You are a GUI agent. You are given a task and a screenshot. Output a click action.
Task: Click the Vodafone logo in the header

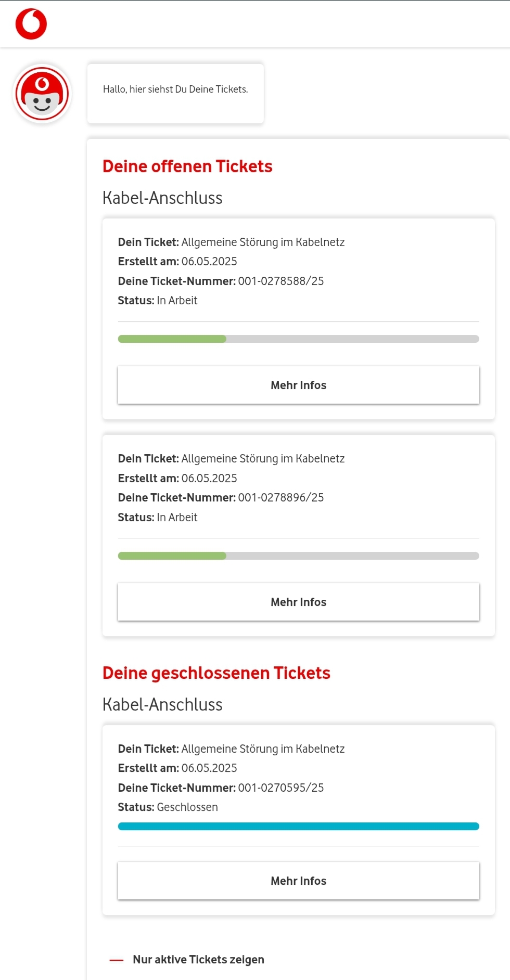tap(31, 24)
